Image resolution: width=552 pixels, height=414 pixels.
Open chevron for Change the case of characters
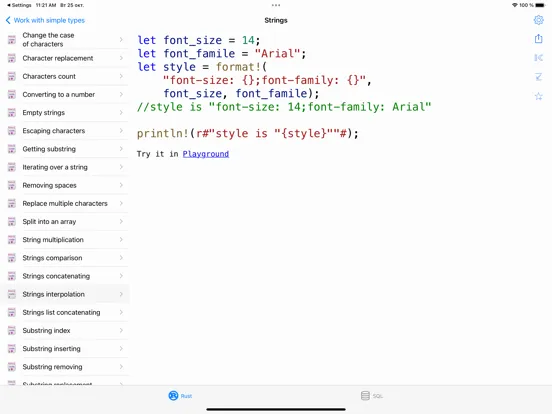coord(121,39)
